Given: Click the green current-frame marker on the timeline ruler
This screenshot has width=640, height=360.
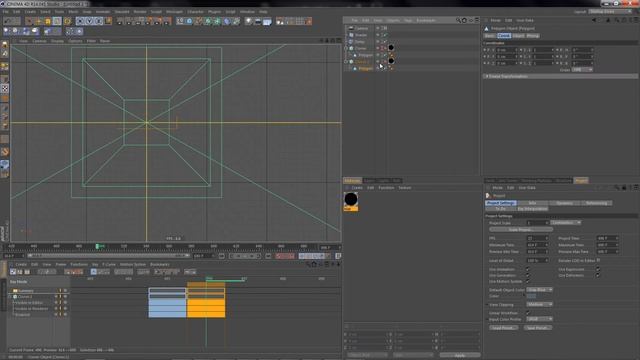Looking at the screenshot, I should tap(98, 246).
